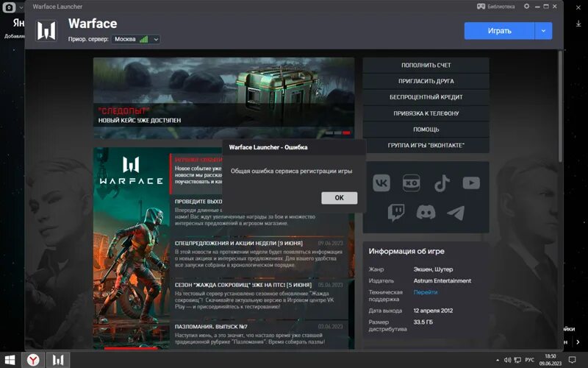This screenshot has width=588, height=368.
Task: Select ГРУППА ИГРЫ "ВКОНТАКТЕ" menu item
Action: point(426,145)
